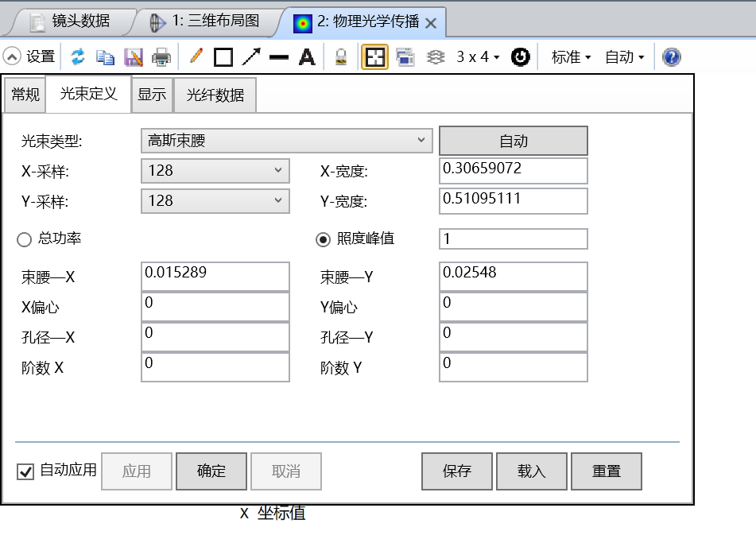
Task: Click the layers stack icon
Action: [x=436, y=57]
